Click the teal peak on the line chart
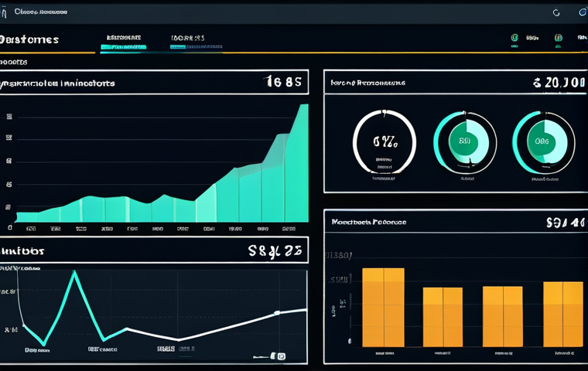 click(x=74, y=272)
